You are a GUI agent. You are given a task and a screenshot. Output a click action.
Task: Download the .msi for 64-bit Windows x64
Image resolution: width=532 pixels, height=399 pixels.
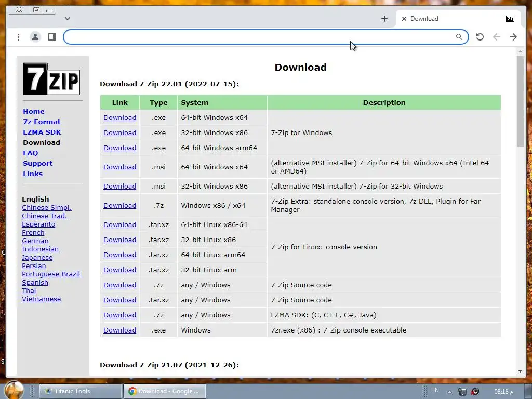[x=120, y=167]
